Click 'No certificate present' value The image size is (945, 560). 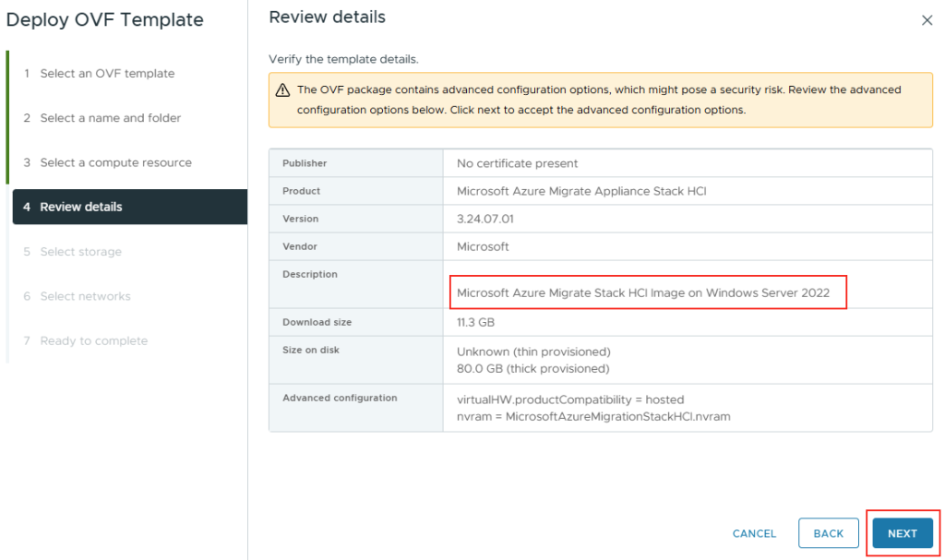517,163
